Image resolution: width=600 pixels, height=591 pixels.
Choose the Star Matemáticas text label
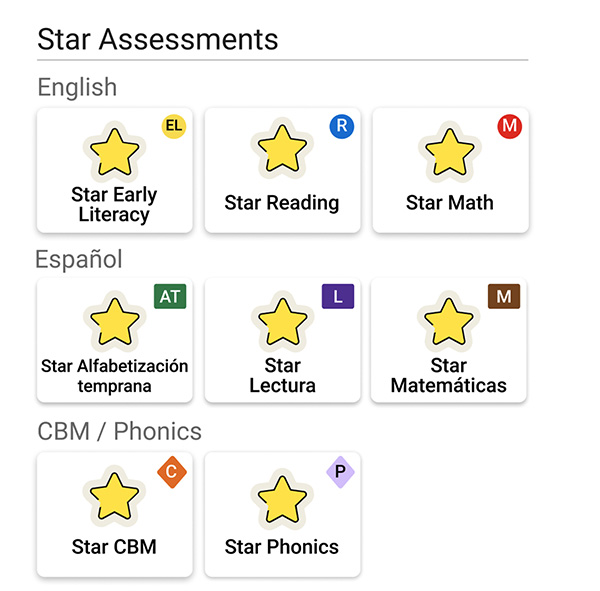click(448, 375)
